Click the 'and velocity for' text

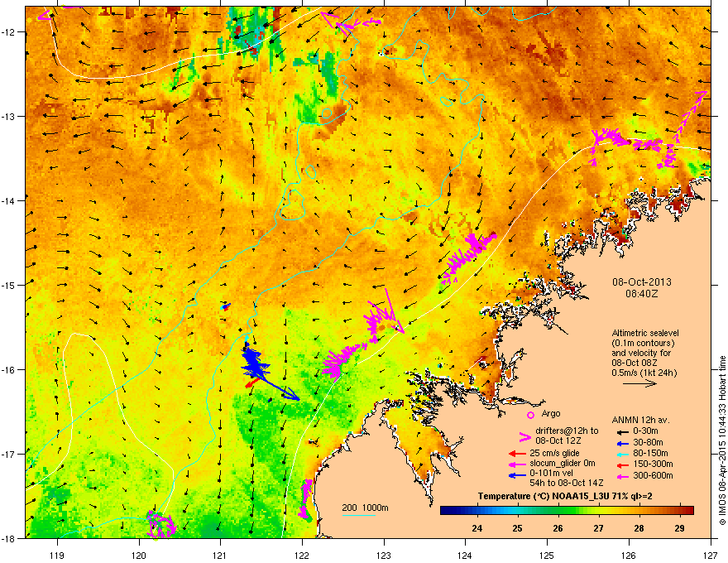pyautogui.click(x=640, y=353)
